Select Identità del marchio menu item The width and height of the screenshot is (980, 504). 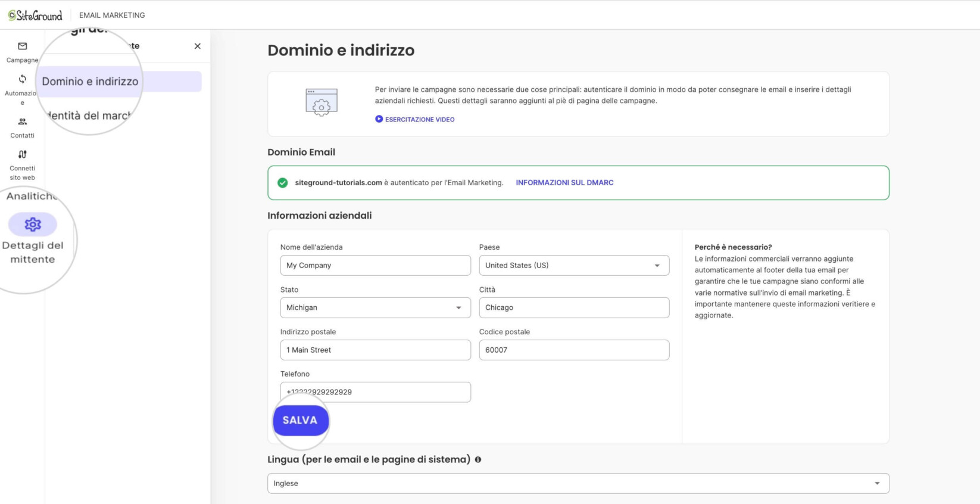coord(89,116)
